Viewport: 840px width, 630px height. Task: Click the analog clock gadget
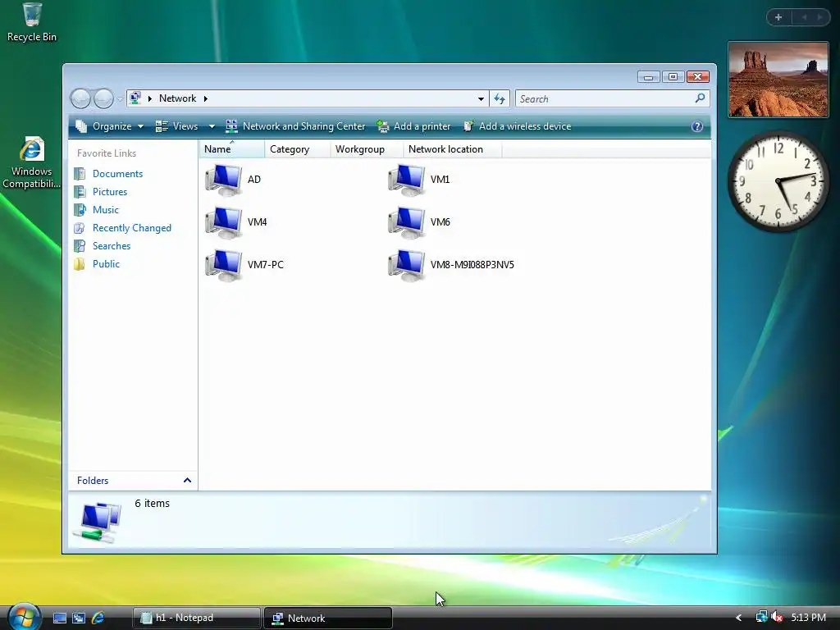tap(778, 181)
